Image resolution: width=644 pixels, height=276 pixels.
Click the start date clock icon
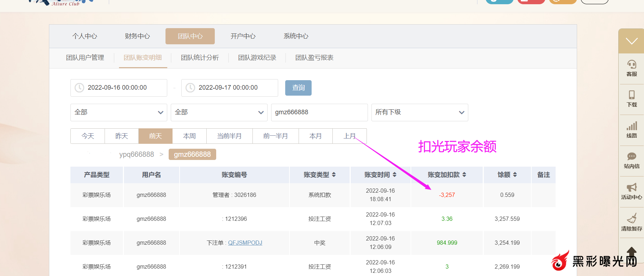(80, 88)
